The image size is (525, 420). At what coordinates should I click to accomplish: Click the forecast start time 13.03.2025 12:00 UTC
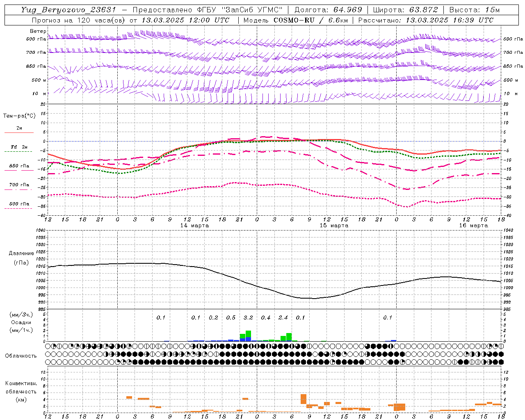[x=185, y=20]
